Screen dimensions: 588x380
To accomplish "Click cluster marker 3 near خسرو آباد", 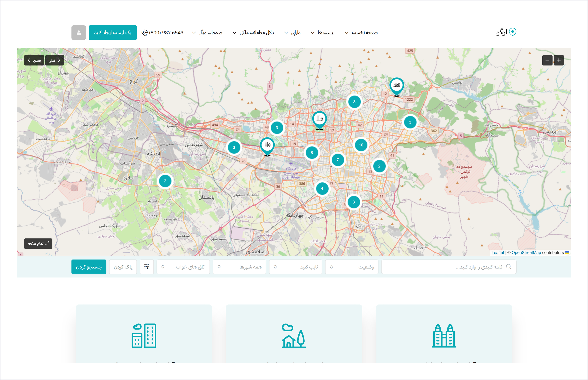I will 410,122.
